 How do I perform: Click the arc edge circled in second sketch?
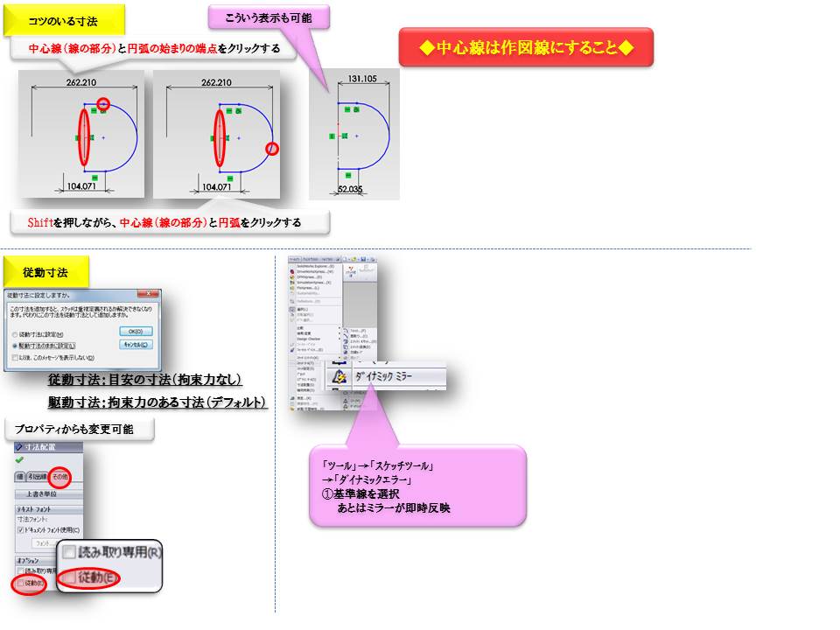pos(271,150)
